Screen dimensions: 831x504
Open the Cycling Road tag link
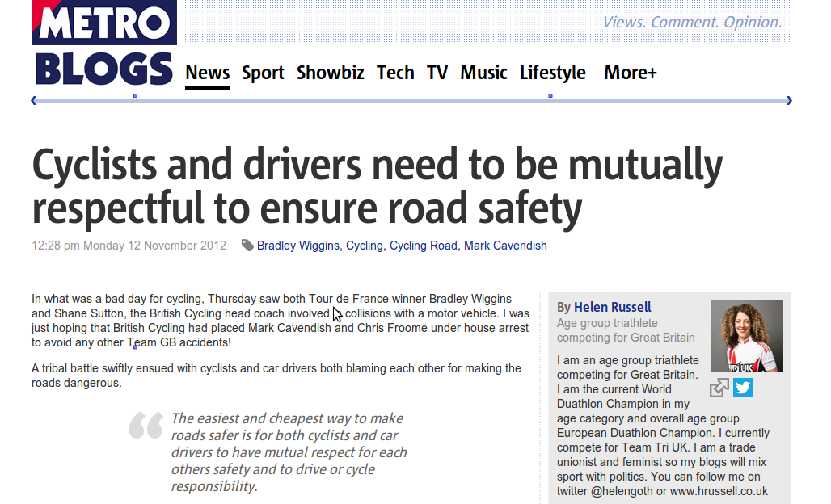[423, 246]
